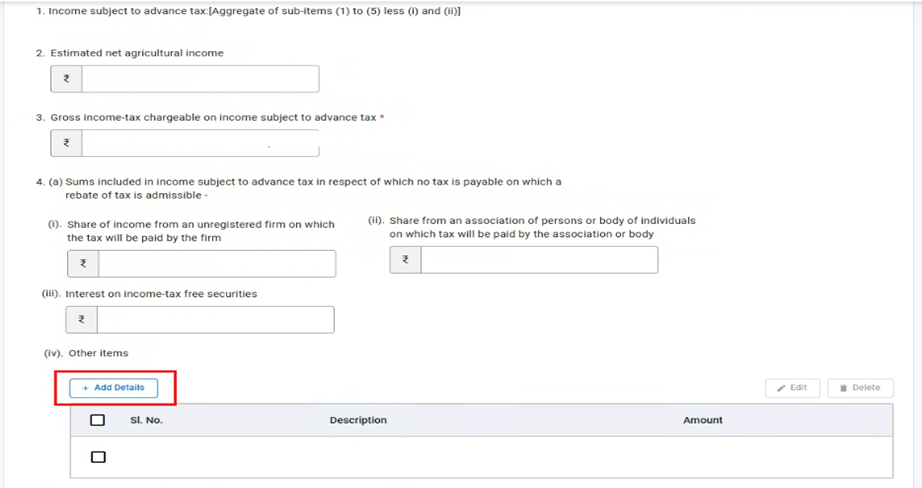922x488 pixels.
Task: Click the association or body of individuals share input
Action: [x=539, y=260]
